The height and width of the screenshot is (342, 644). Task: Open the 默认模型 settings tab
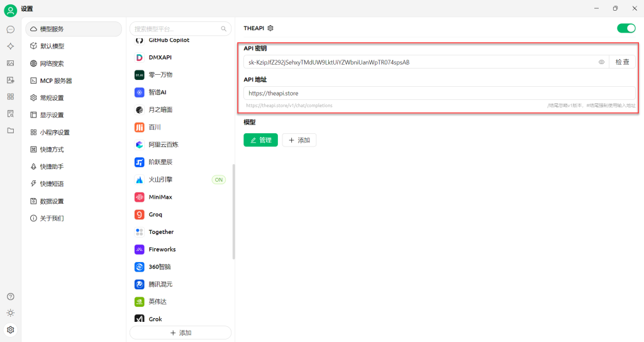point(74,46)
